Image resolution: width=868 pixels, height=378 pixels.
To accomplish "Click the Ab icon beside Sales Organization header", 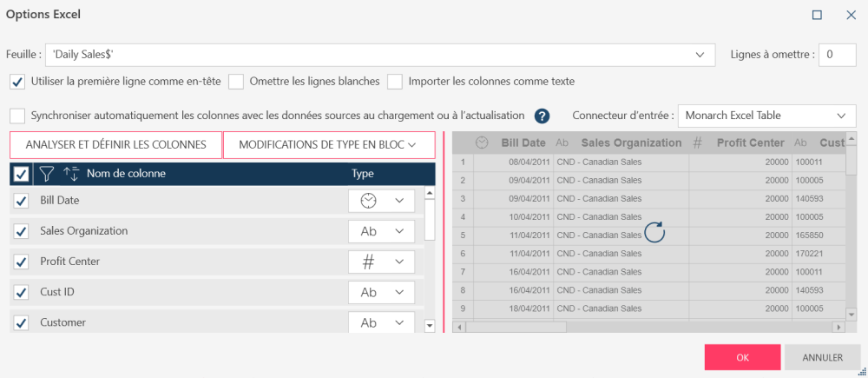I will (562, 143).
